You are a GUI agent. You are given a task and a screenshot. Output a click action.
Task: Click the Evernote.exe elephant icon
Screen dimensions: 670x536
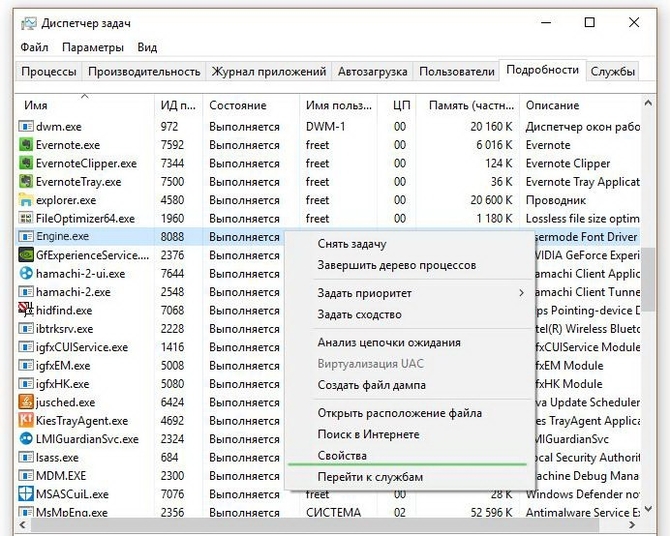26,145
